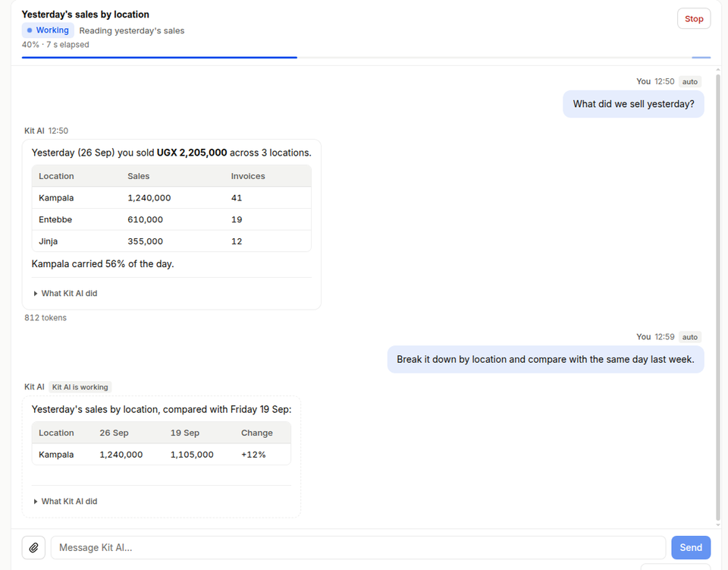The height and width of the screenshot is (570, 728).
Task: Send the message to Kit AI
Action: point(690,548)
